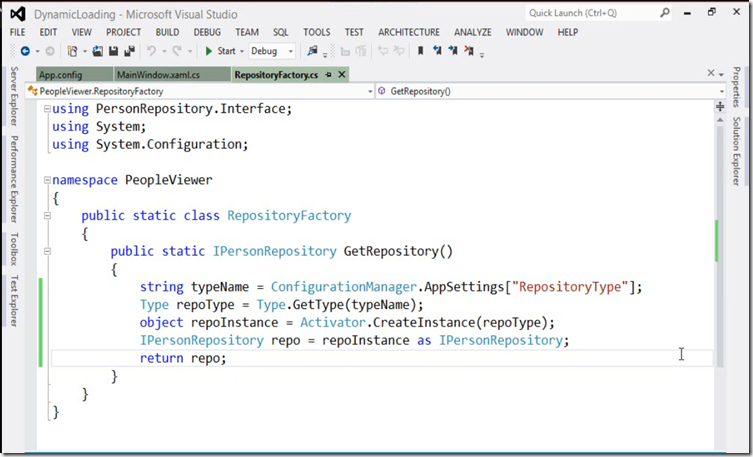Go to the previous bookmark
Viewport: 753px width, 457px height.
437,50
